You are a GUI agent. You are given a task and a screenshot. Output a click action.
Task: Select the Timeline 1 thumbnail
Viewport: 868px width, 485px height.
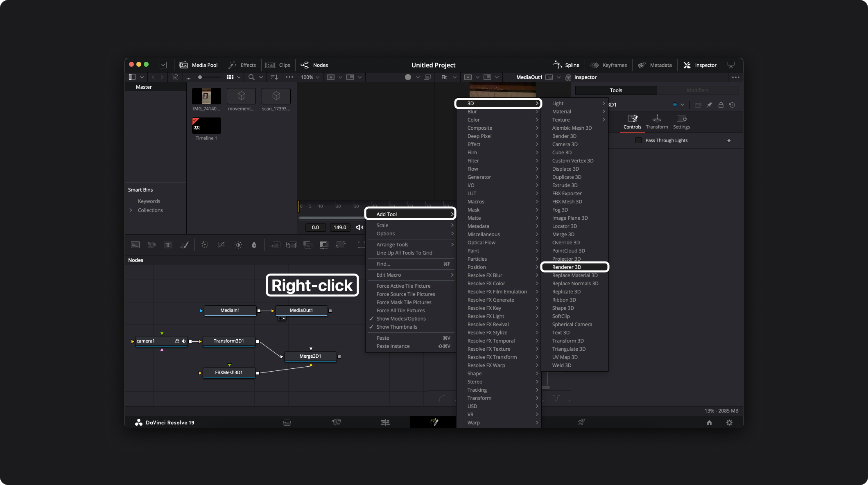[206, 126]
